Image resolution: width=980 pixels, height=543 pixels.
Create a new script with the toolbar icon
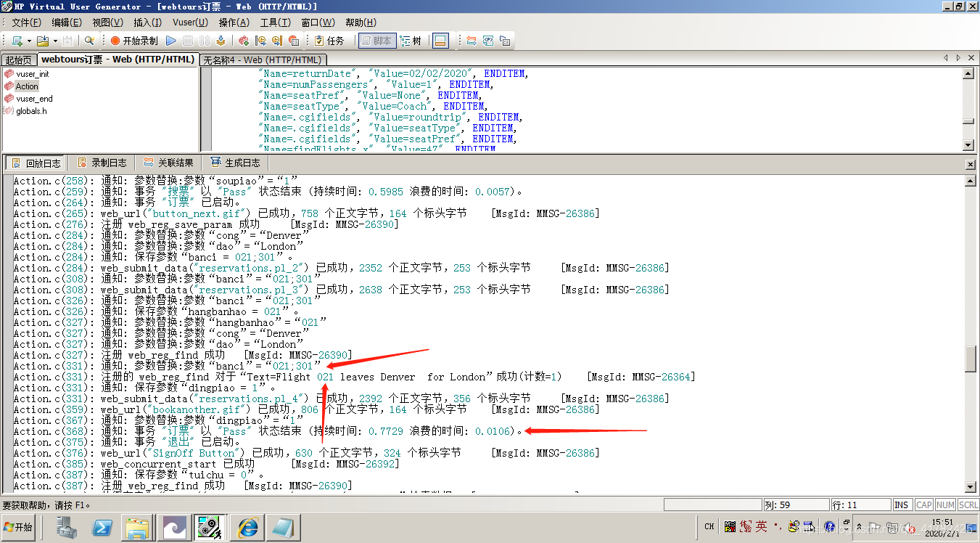(x=16, y=41)
